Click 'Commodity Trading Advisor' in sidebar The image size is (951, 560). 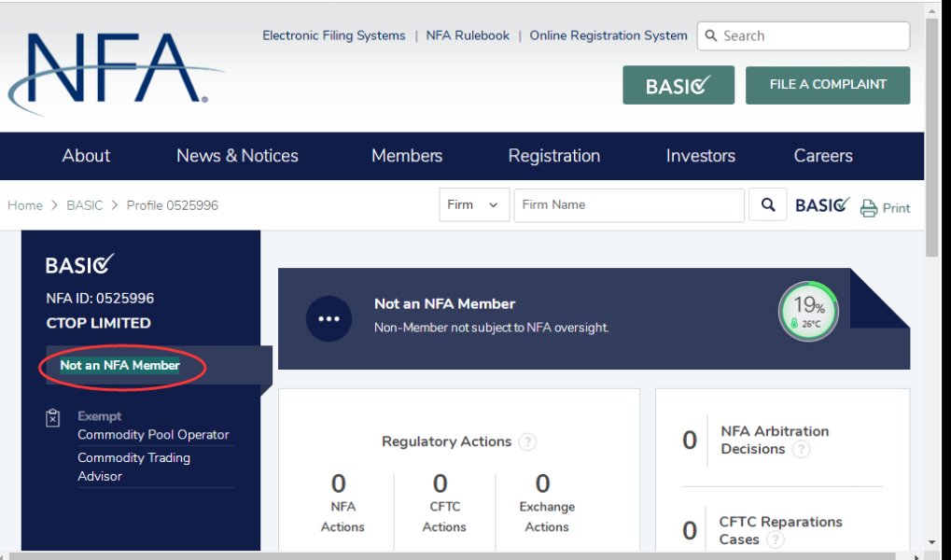(x=133, y=467)
